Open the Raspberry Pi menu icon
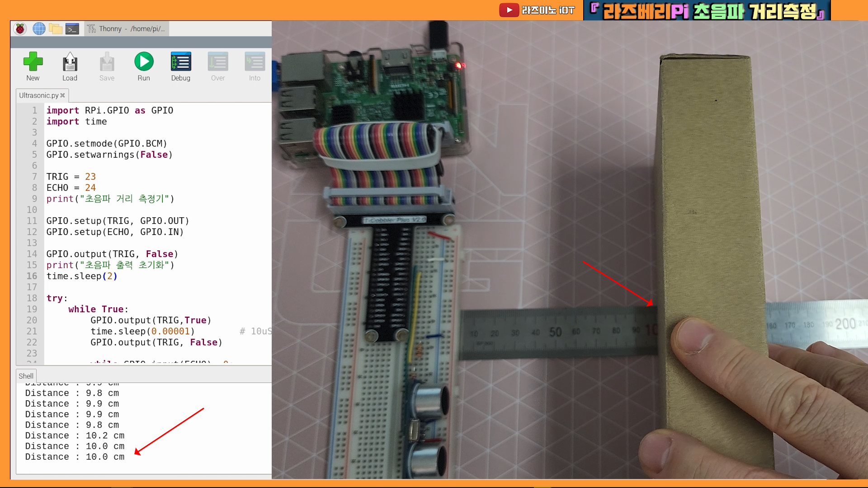Image resolution: width=868 pixels, height=488 pixels. [20, 29]
